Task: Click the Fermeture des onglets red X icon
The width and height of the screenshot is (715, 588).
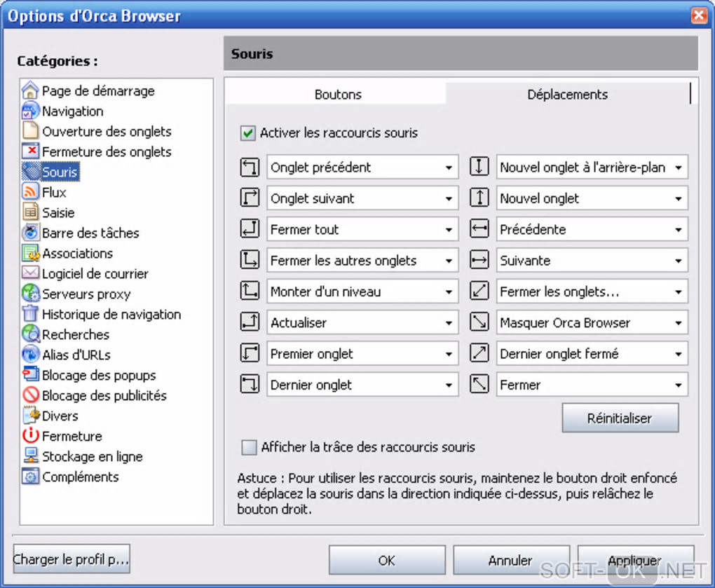Action: point(30,151)
